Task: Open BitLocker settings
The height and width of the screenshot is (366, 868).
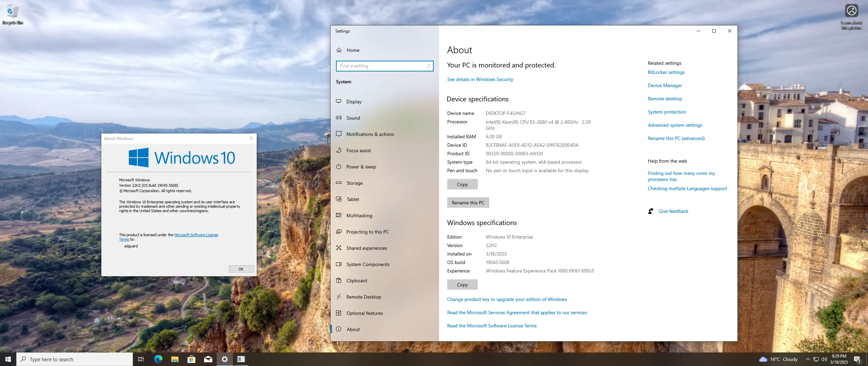Action: click(x=666, y=72)
